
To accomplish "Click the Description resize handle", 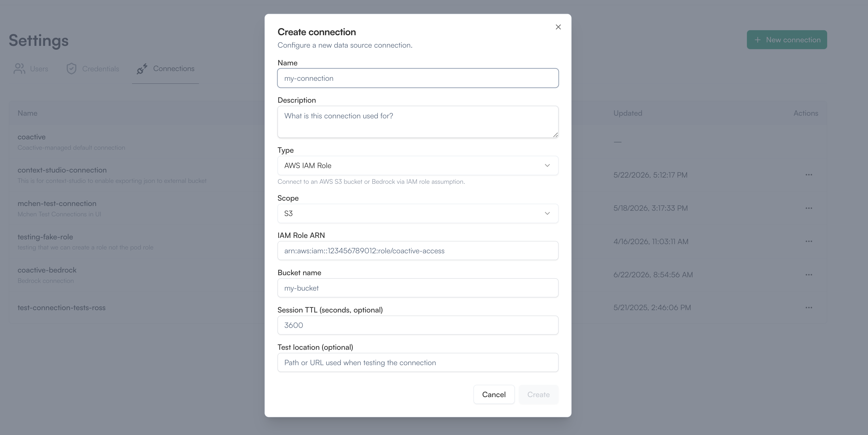I will click(x=555, y=135).
